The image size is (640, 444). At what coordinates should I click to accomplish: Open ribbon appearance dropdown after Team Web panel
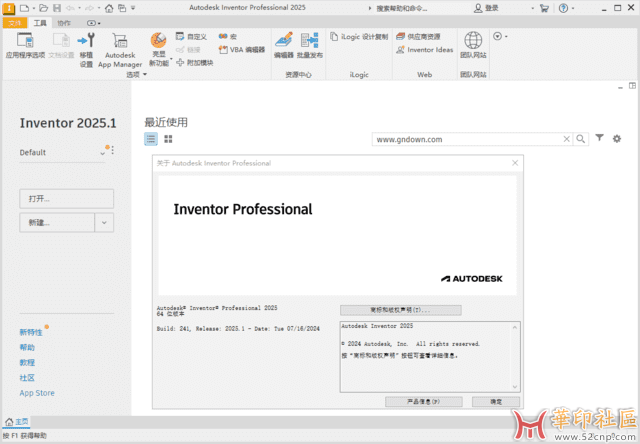(500, 36)
